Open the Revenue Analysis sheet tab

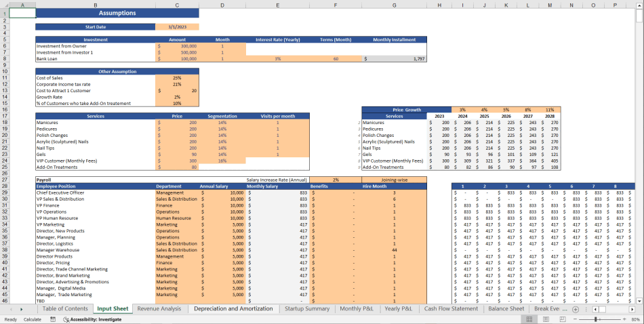(159, 308)
